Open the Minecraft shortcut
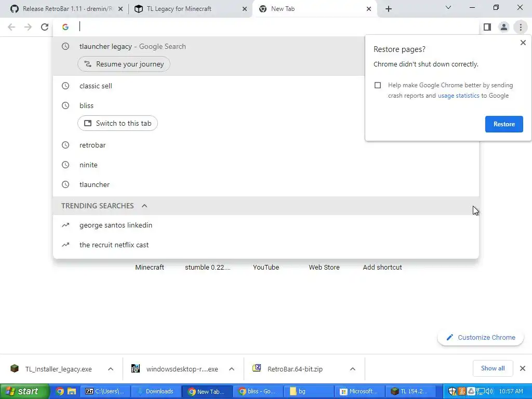The width and height of the screenshot is (532, 399). click(150, 268)
